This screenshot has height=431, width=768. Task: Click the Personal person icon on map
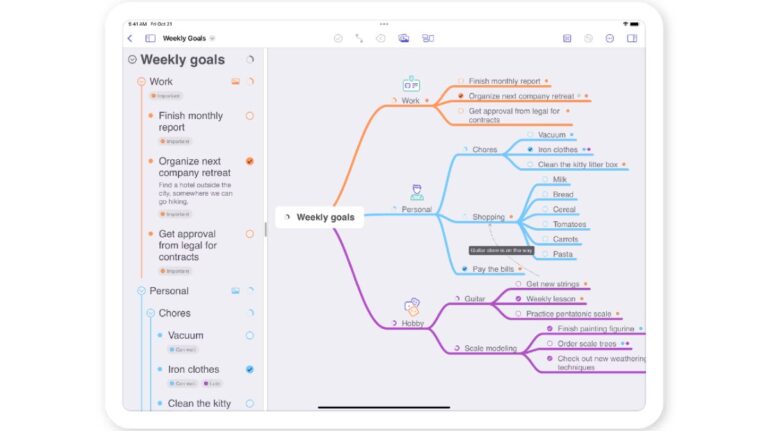417,192
